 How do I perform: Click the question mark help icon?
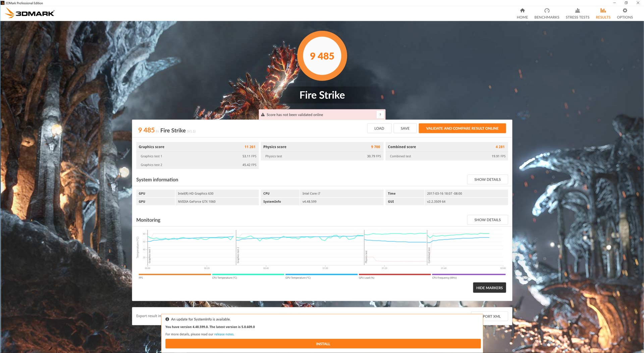point(380,115)
